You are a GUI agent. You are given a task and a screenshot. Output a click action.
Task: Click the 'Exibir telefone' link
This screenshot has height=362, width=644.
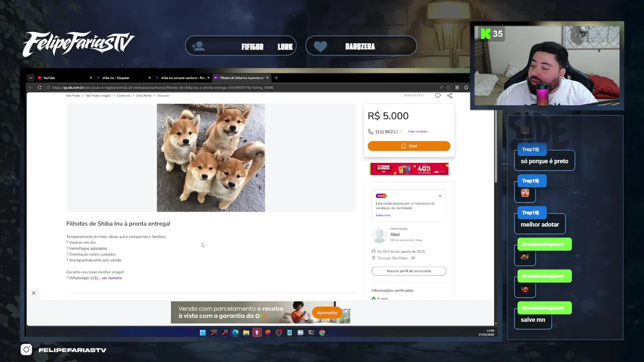(418, 132)
